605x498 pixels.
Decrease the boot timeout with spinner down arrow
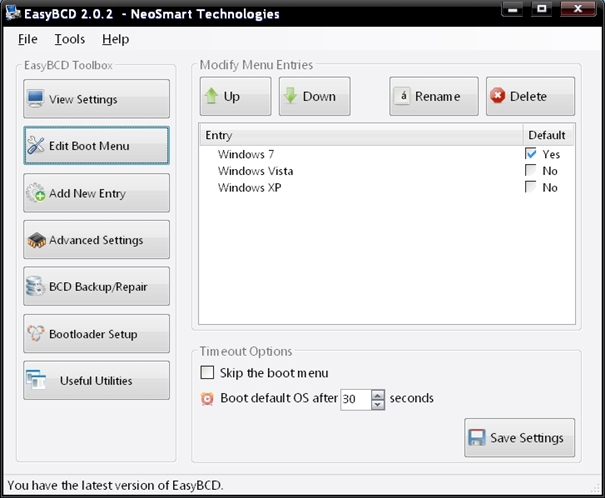[378, 405]
